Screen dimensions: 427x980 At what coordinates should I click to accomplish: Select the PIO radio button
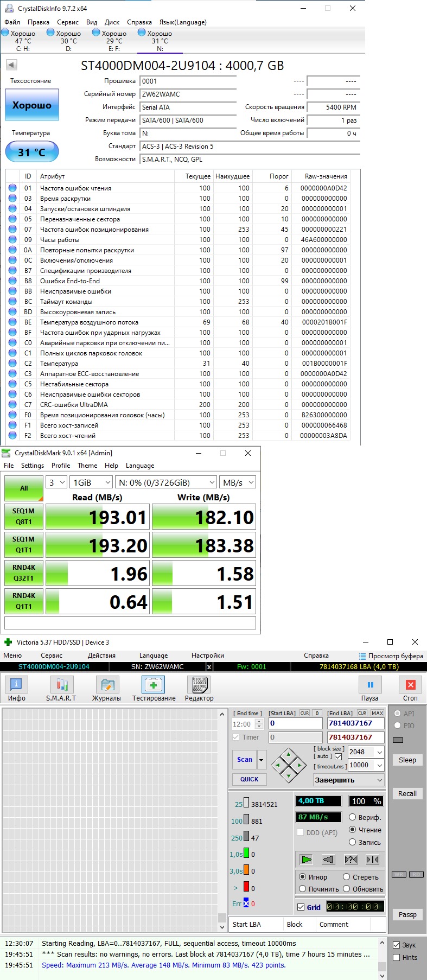398,726
